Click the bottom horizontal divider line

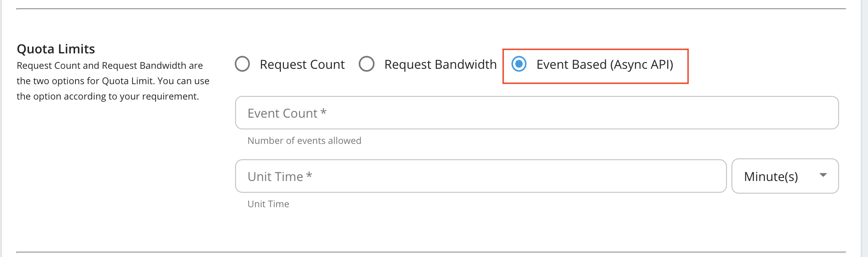click(431, 252)
